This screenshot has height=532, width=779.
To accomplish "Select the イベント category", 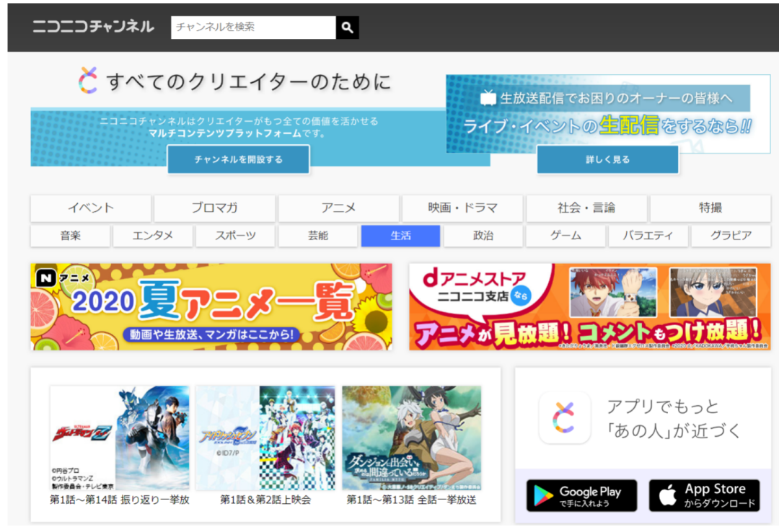I will pos(90,208).
